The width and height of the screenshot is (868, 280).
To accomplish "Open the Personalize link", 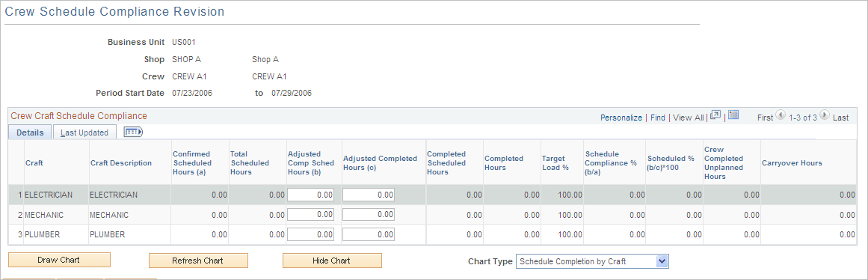I will pyautogui.click(x=621, y=118).
